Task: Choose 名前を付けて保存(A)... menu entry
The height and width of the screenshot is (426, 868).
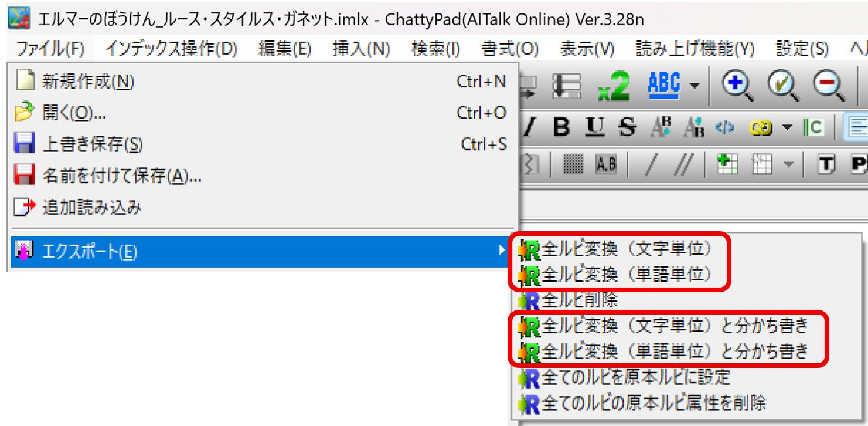Action: [x=121, y=175]
